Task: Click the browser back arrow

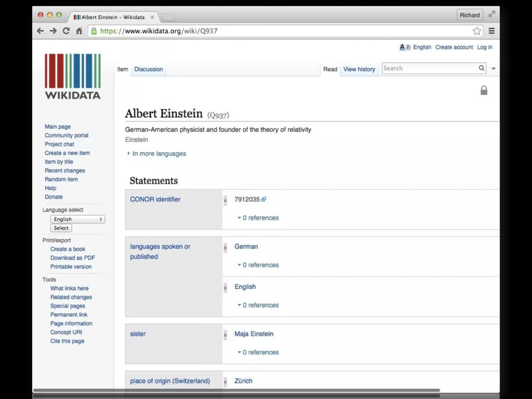Action: [40, 31]
